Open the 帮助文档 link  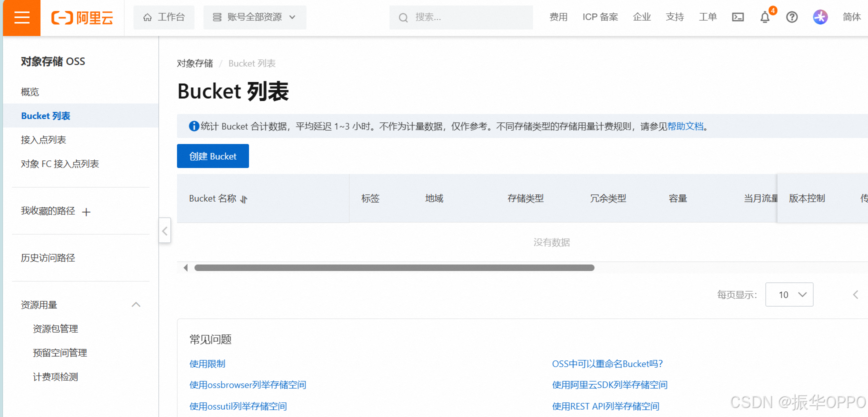point(685,126)
